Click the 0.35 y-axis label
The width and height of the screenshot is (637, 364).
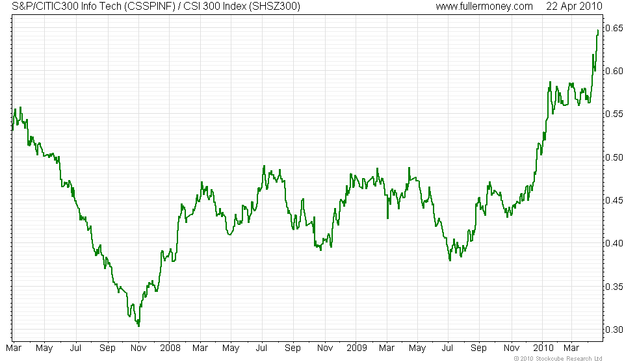click(x=614, y=287)
